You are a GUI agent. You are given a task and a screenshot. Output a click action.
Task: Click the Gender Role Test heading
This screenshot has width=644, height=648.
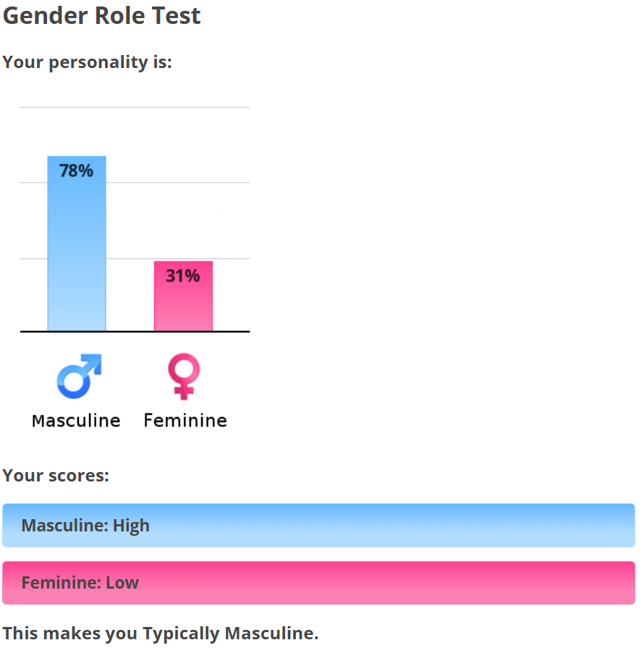click(101, 16)
